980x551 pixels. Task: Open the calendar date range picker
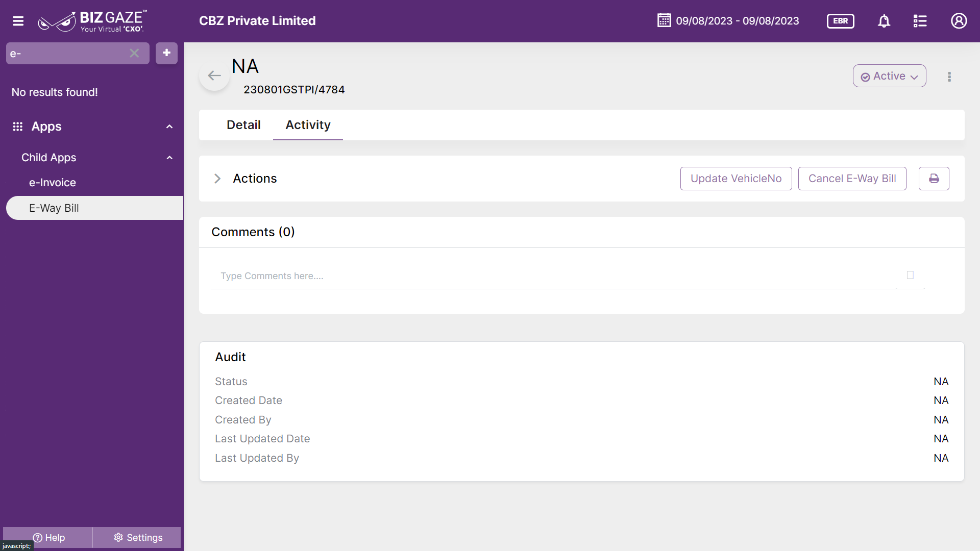(664, 20)
